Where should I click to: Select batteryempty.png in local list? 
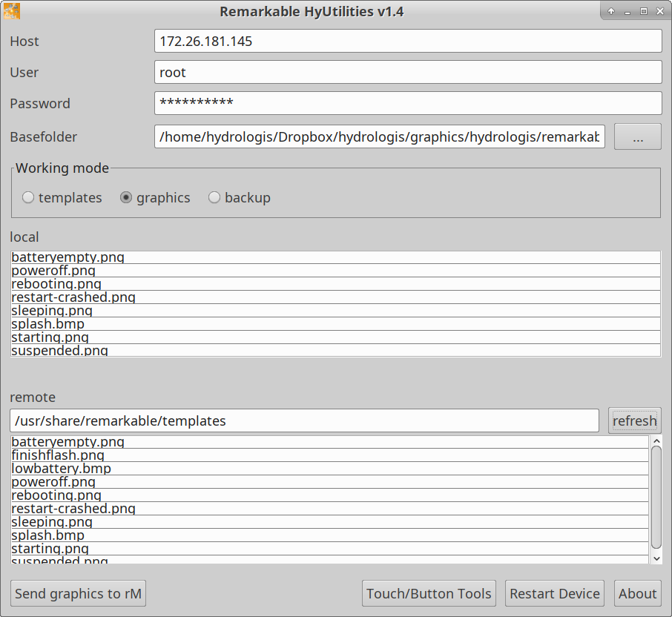pyautogui.click(x=335, y=257)
